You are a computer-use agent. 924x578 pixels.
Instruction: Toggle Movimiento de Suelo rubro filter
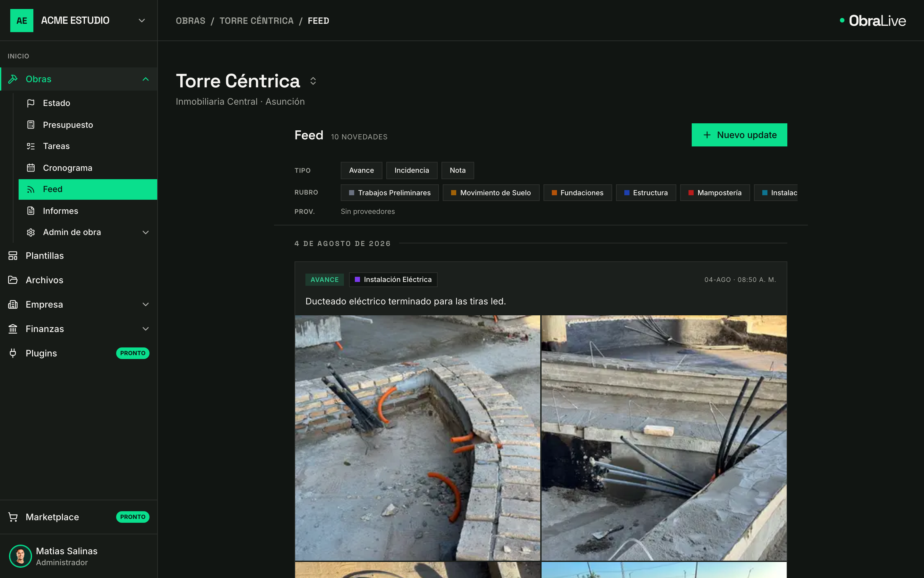click(x=491, y=193)
